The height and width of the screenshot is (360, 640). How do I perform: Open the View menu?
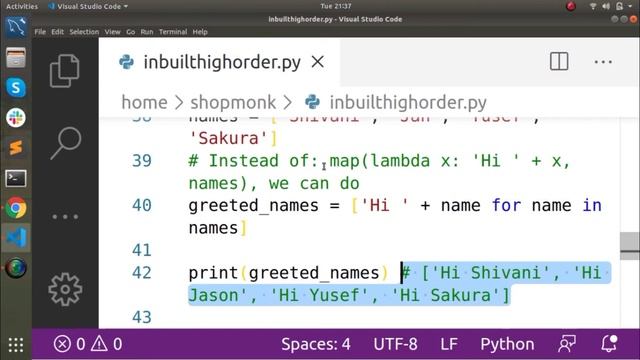(x=112, y=32)
